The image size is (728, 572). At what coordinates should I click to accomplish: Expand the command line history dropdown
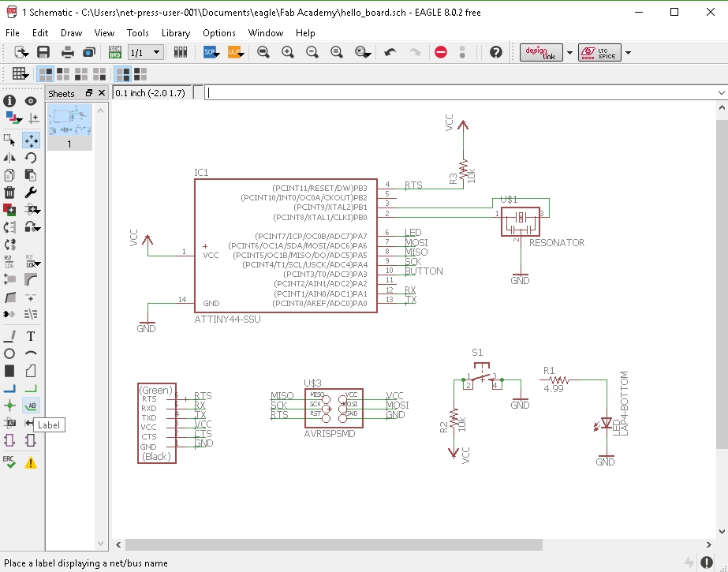[x=721, y=93]
